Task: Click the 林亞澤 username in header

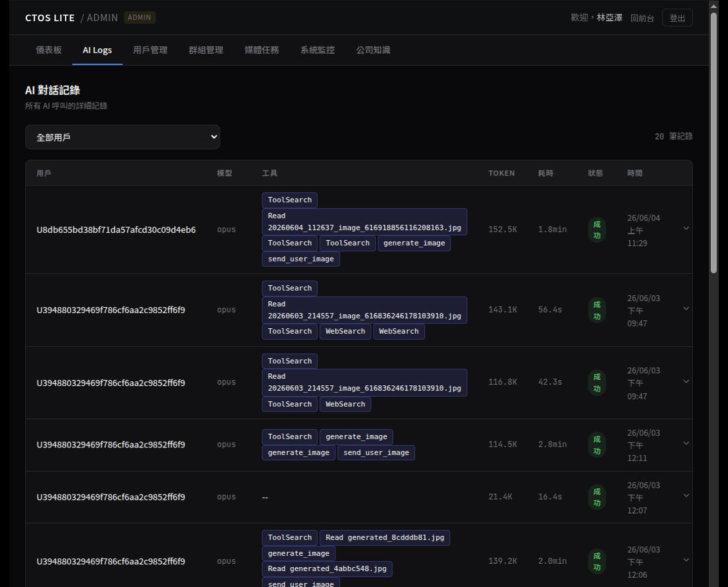Action: [x=609, y=18]
